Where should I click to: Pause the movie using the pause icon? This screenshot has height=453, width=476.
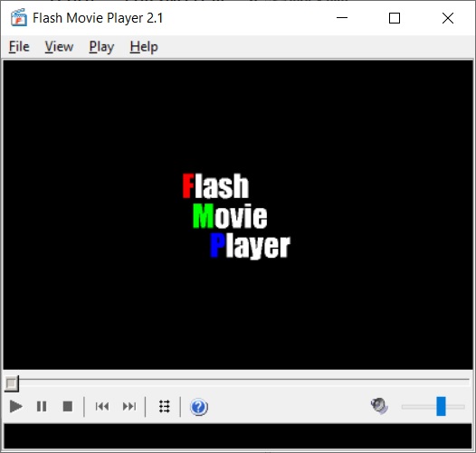pos(42,407)
